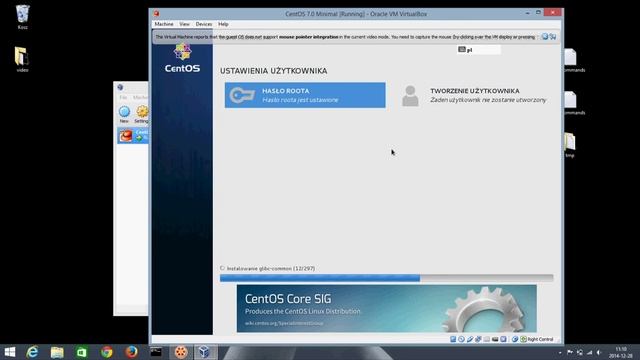Open the View menu in VirtualBox
Image resolution: width=640 pixels, height=360 pixels.
184,24
